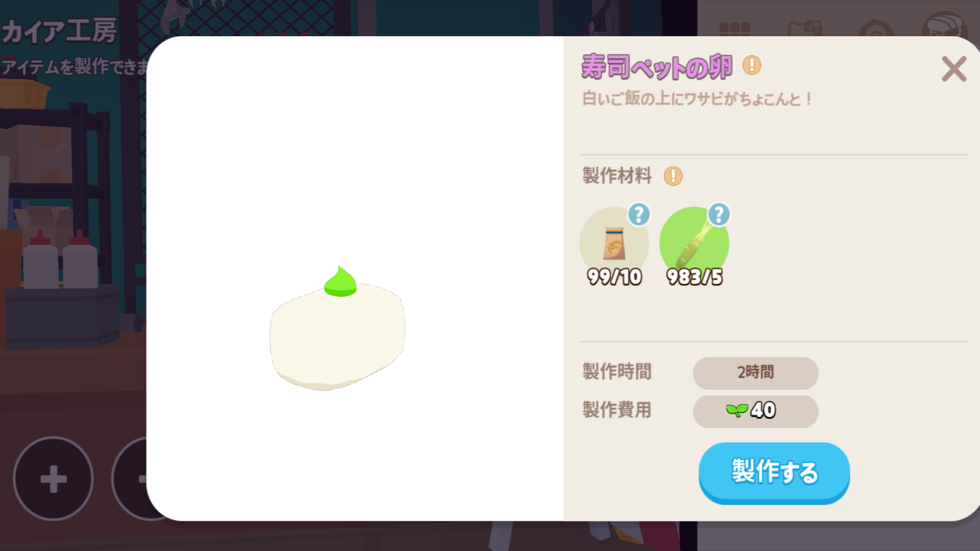Tap the info icon next to 製作材料
Viewport: 980px width, 551px height.
pyautogui.click(x=673, y=176)
